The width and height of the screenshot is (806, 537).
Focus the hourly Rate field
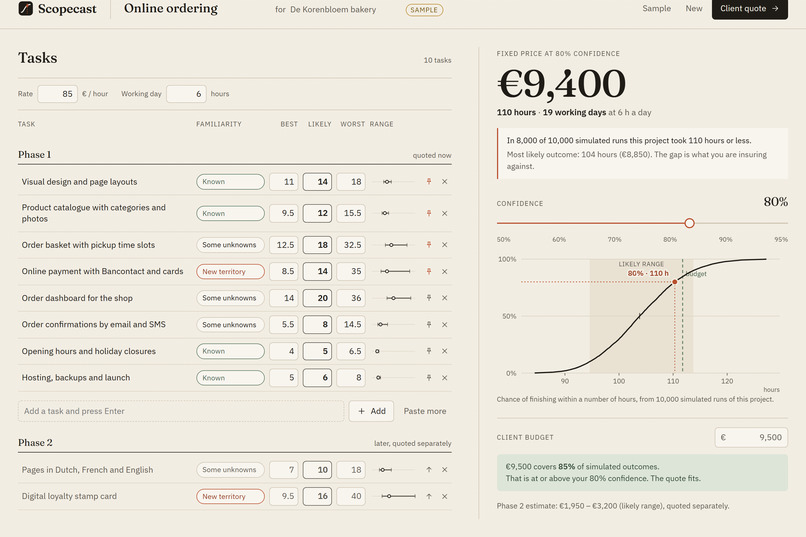[x=58, y=94]
